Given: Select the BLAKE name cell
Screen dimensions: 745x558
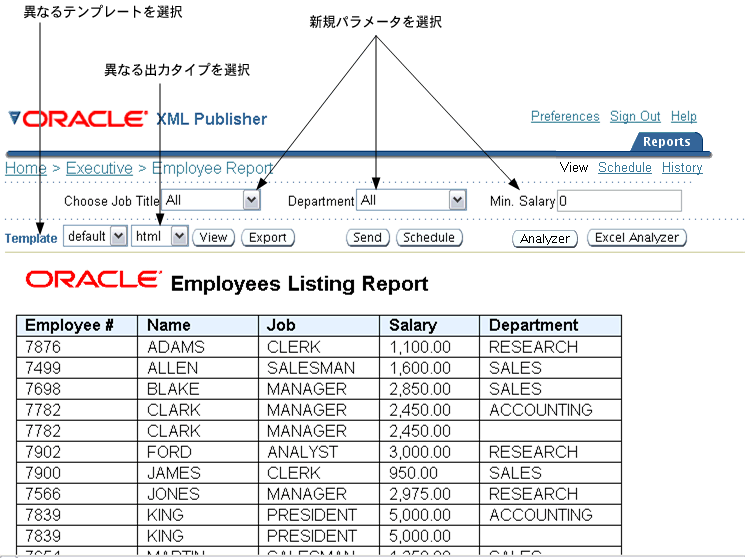Looking at the screenshot, I should 198,389.
